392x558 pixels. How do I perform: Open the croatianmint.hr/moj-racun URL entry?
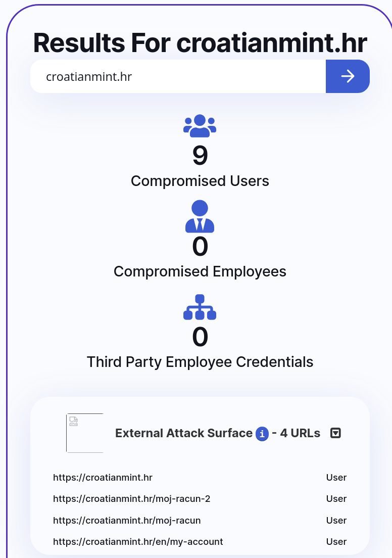(127, 520)
